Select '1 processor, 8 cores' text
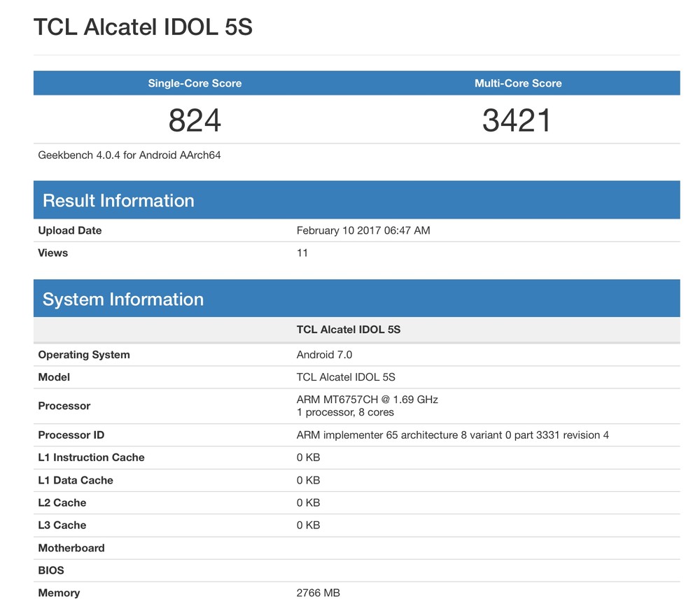Image resolution: width=700 pixels, height=613 pixels. pyautogui.click(x=345, y=412)
